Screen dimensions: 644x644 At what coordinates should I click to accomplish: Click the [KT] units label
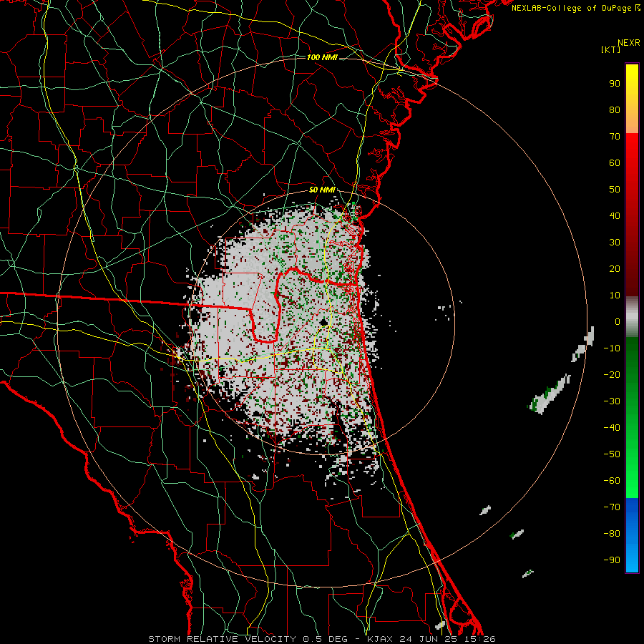[x=611, y=49]
